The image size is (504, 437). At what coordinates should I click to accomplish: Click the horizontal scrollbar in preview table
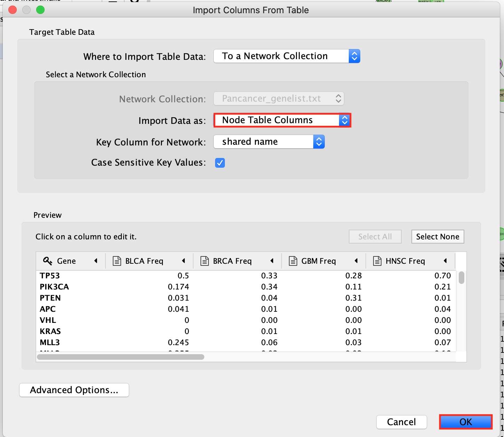[x=120, y=357]
